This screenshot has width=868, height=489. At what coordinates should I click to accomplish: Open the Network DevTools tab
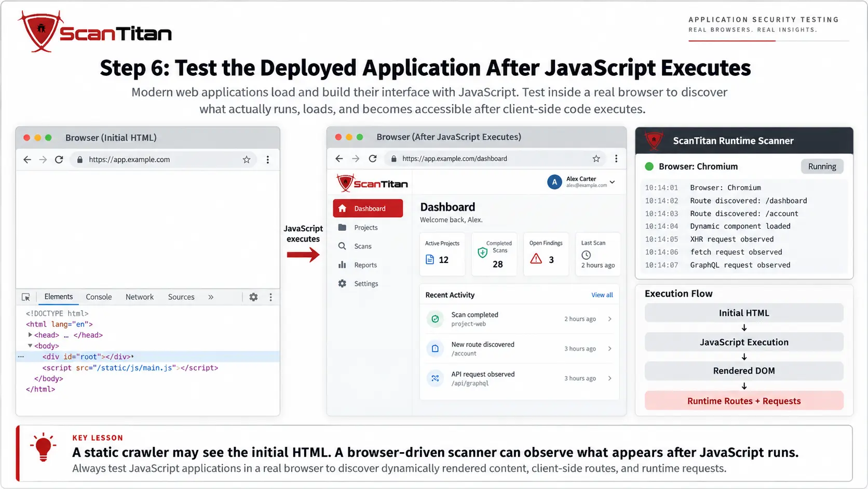pyautogui.click(x=140, y=297)
